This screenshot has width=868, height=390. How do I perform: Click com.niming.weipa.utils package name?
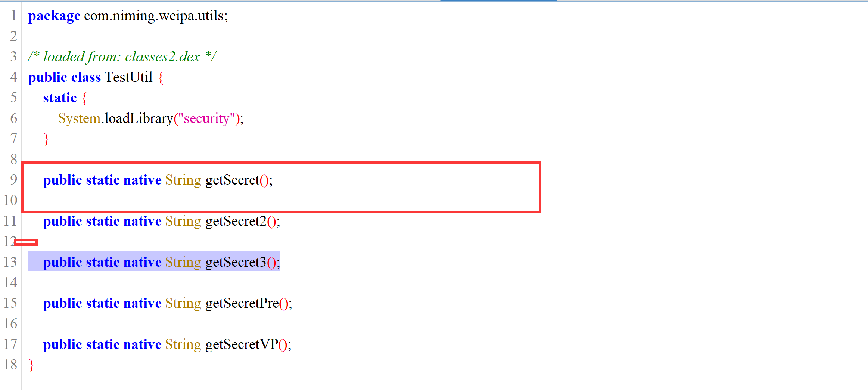[x=154, y=16]
